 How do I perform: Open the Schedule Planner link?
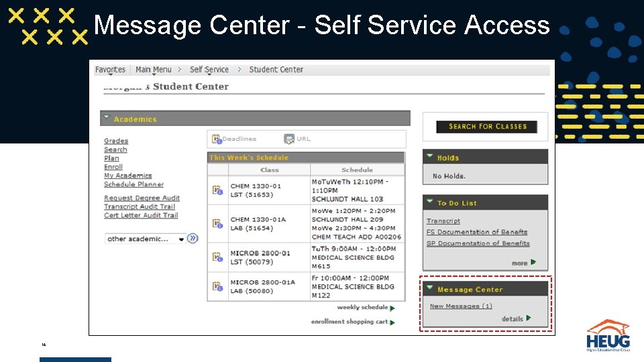tap(133, 184)
